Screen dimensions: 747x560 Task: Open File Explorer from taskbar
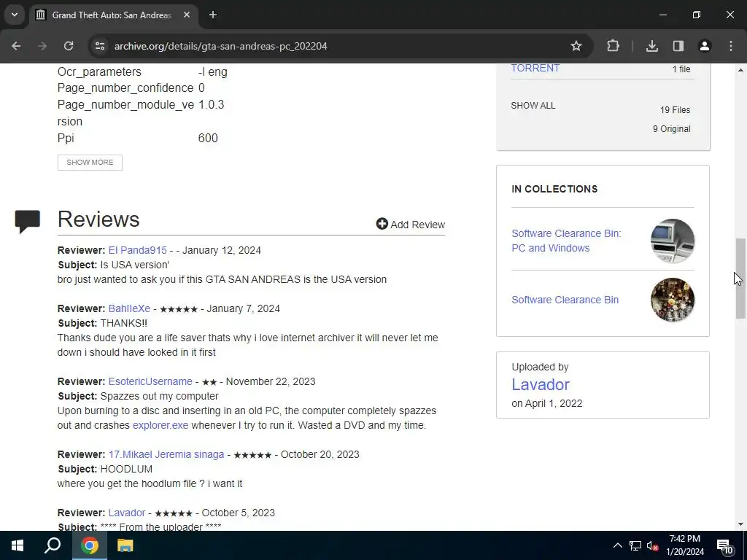tap(125, 545)
